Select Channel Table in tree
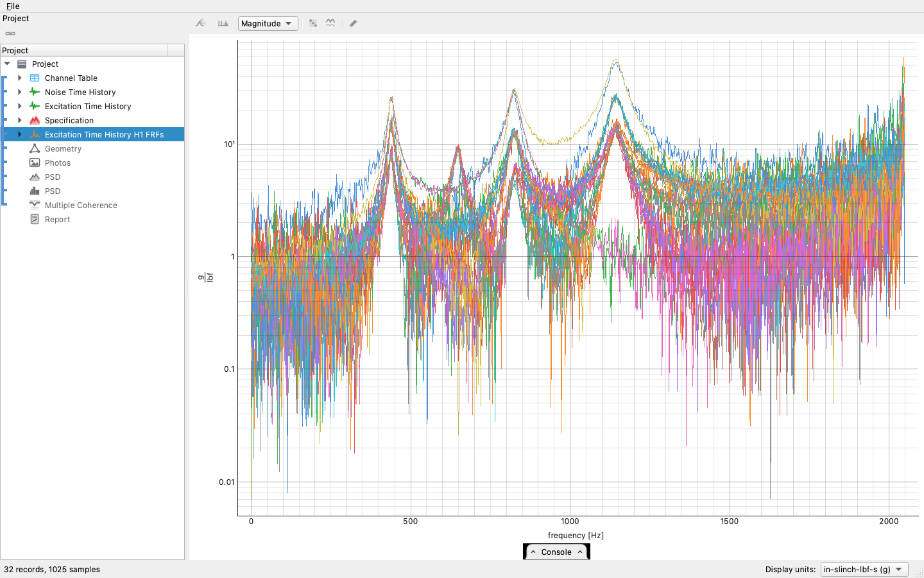The height and width of the screenshot is (578, 924). coord(71,78)
